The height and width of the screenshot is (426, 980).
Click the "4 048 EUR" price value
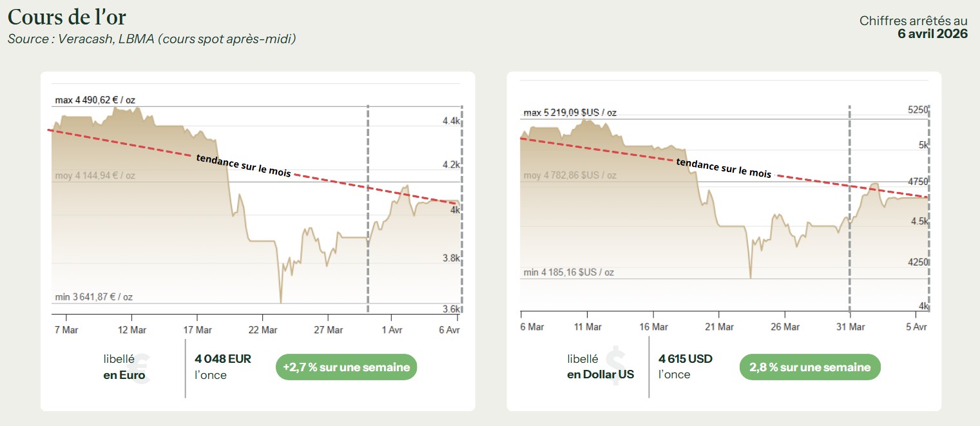[223, 359]
